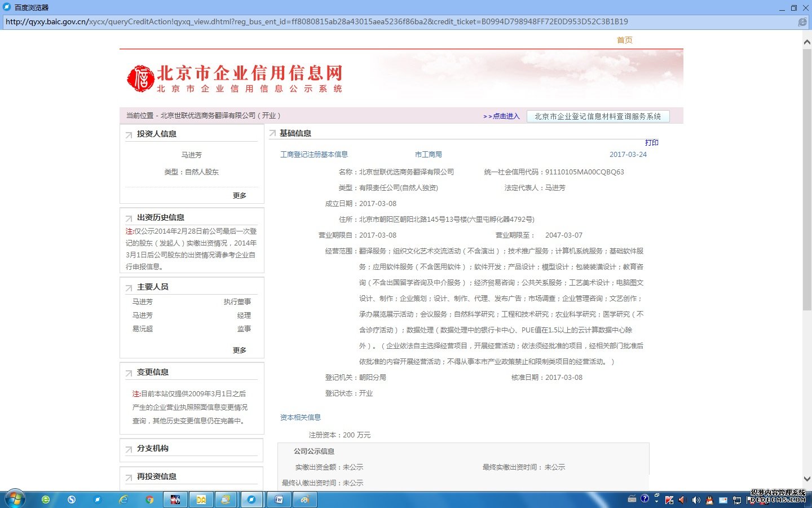Image resolution: width=812 pixels, height=508 pixels.
Task: Open Microsoft Word from the taskbar
Action: point(279,500)
